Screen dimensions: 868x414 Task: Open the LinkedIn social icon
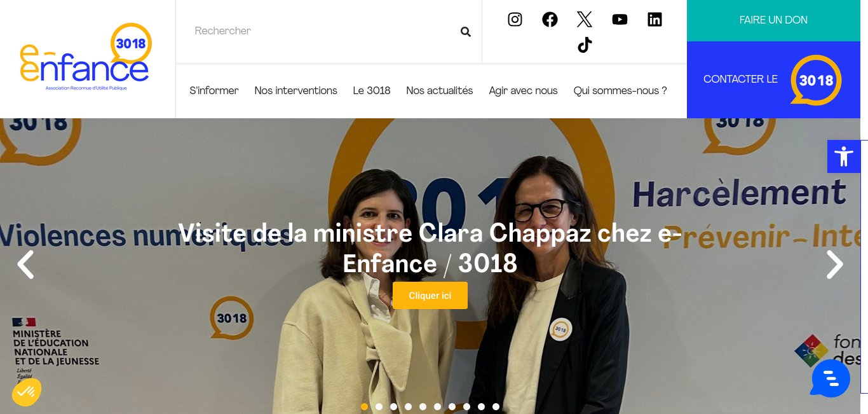(x=654, y=20)
